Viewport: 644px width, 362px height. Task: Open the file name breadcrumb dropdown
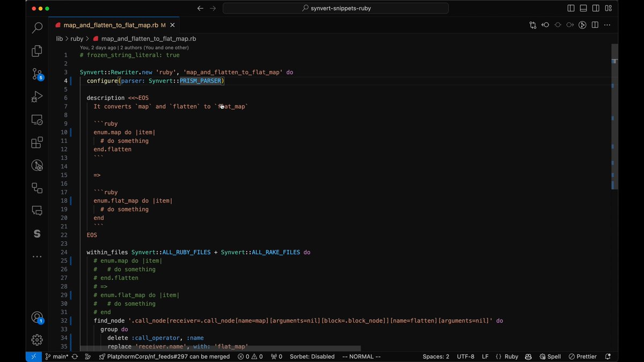point(144,39)
